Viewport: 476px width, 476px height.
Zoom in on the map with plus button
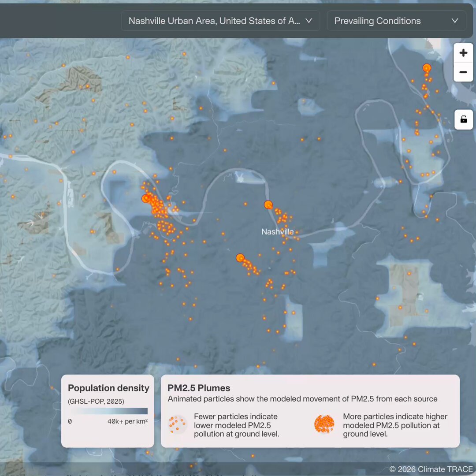(x=463, y=53)
